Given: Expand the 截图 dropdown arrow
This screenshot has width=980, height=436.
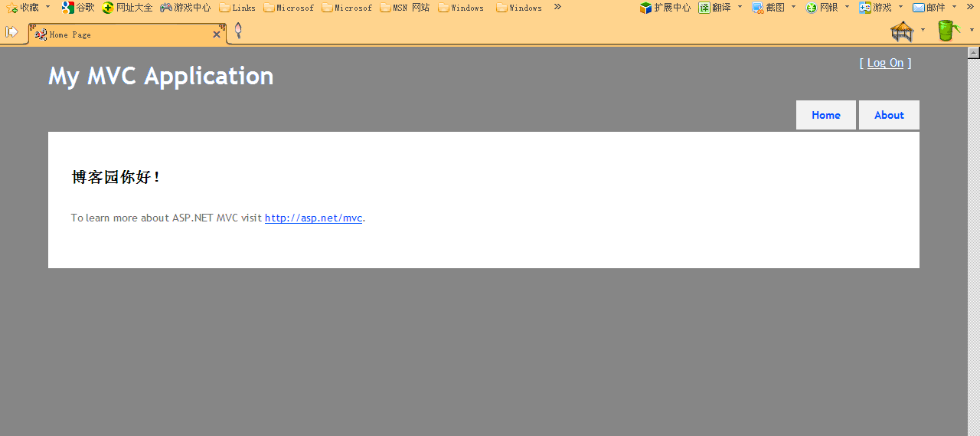Looking at the screenshot, I should tap(793, 7).
